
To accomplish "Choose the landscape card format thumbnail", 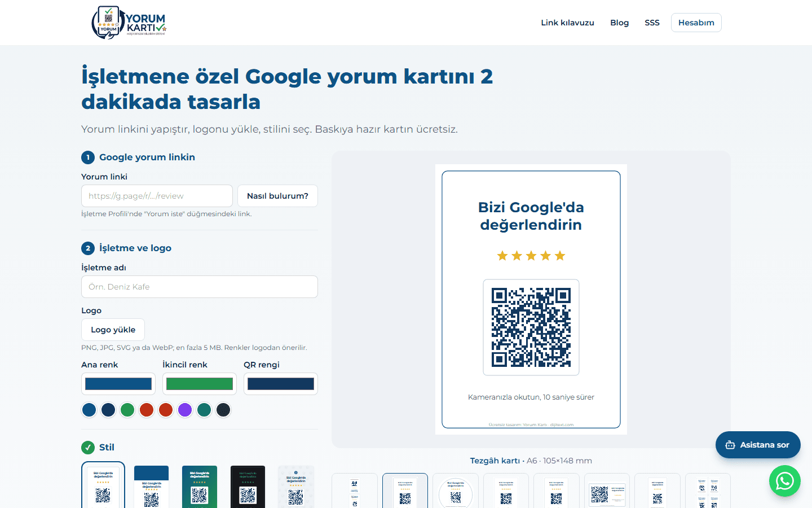I will [x=607, y=491].
